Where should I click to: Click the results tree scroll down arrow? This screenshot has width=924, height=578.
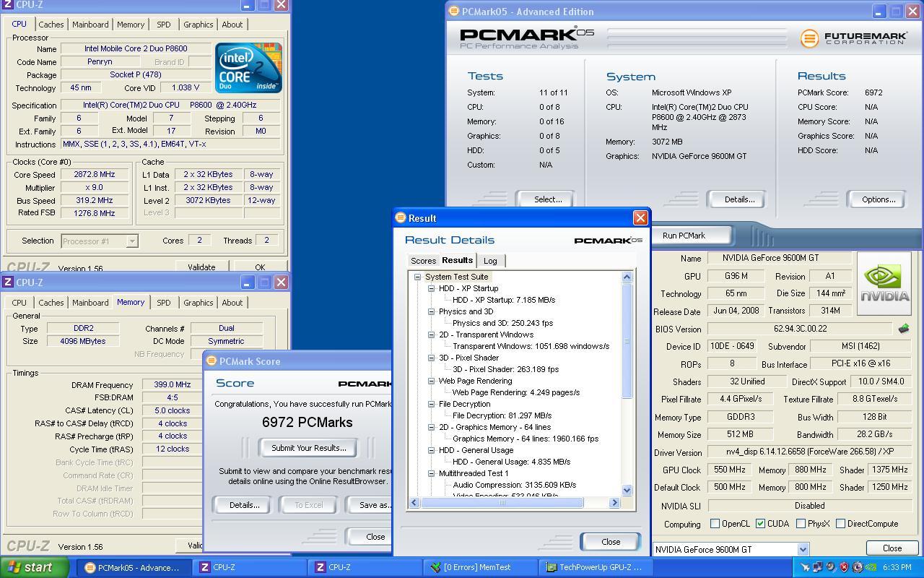pos(627,491)
